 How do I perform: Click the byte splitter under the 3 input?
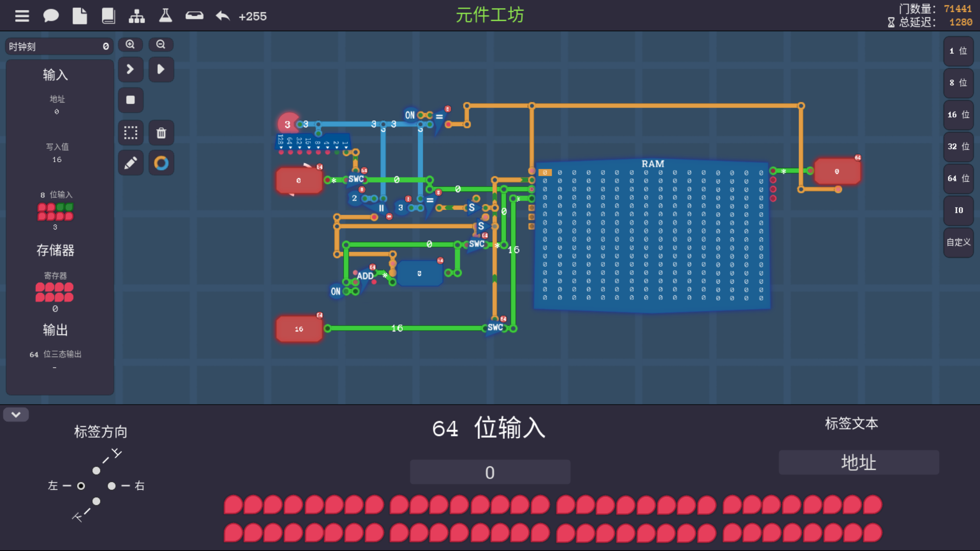click(313, 142)
